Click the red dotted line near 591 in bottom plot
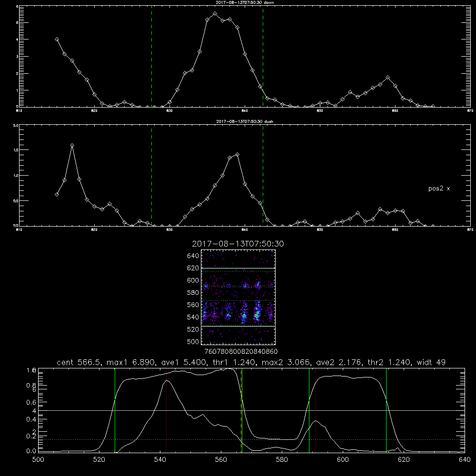The image size is (476, 476). (316, 410)
